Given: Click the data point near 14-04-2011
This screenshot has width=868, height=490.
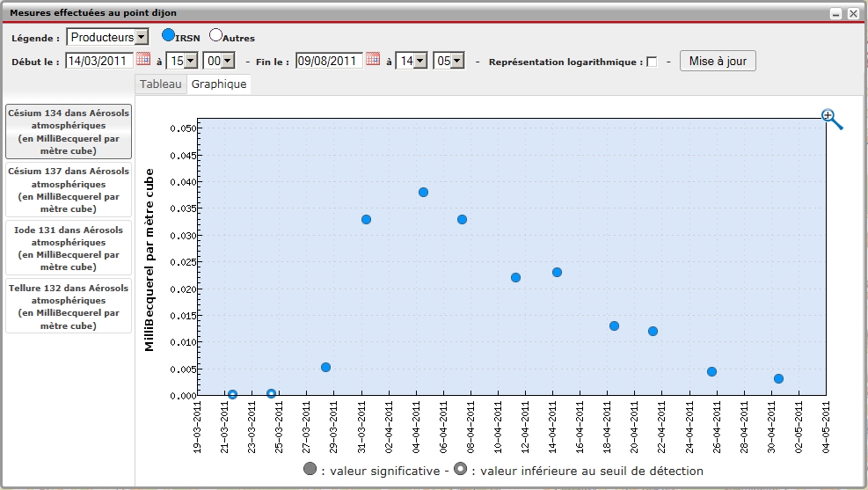Looking at the screenshot, I should coord(557,272).
